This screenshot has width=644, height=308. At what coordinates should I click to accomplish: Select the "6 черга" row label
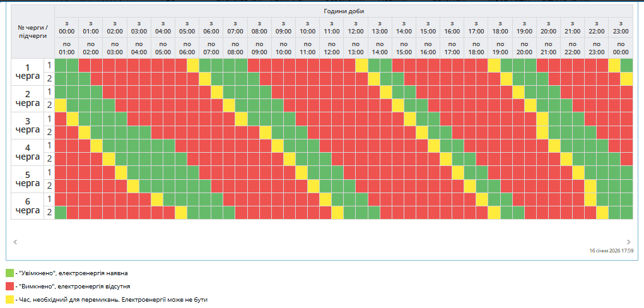(27, 205)
